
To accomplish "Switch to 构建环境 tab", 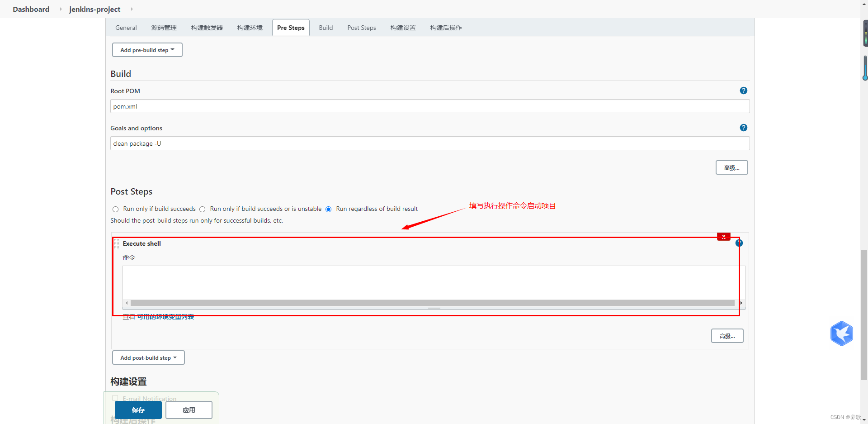I will [250, 28].
